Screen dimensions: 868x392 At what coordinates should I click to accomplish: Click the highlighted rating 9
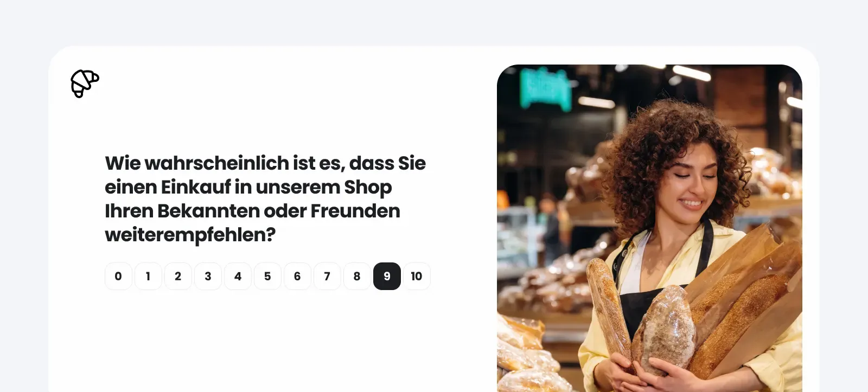(387, 276)
